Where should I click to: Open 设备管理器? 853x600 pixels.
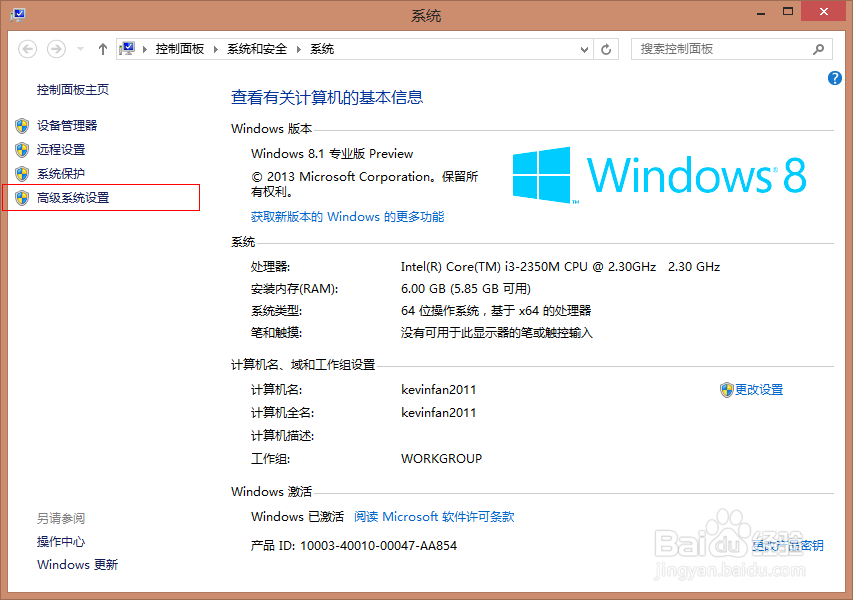click(x=67, y=126)
